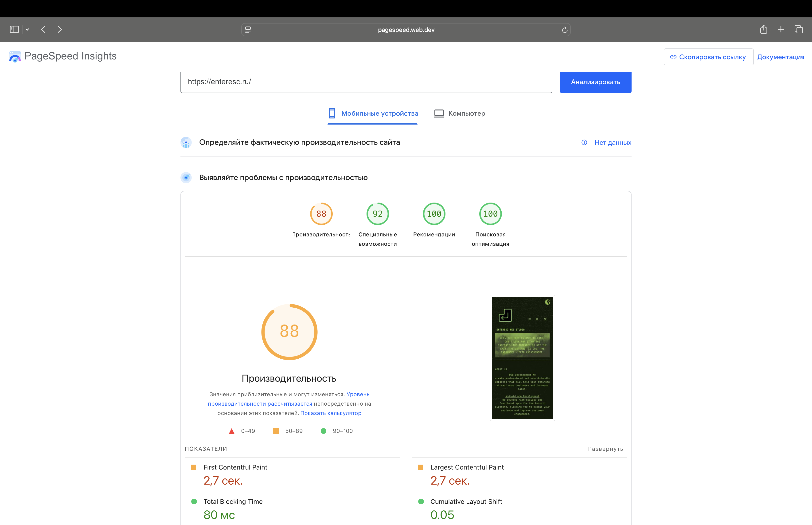The height and width of the screenshot is (525, 812).
Task: Click the Safari sidebar toggle icon
Action: click(14, 30)
